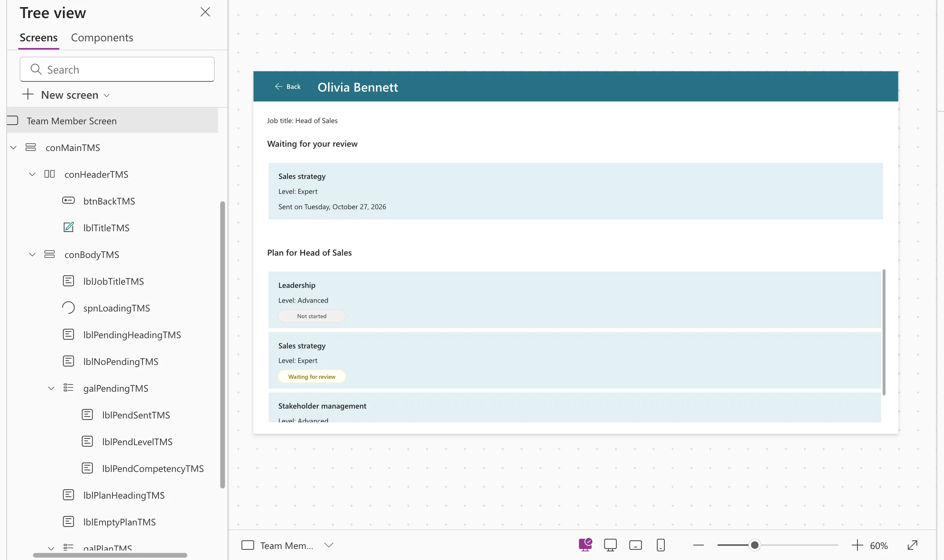
Task: Click the lblTitleTMS text icon
Action: pyautogui.click(x=68, y=227)
